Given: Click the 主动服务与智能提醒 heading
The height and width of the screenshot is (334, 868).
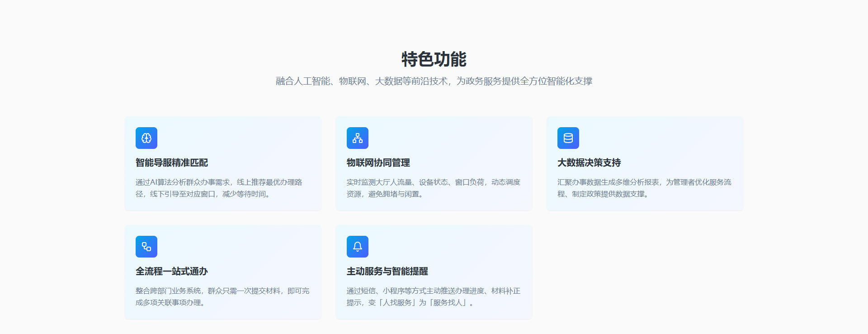Looking at the screenshot, I should coord(387,271).
